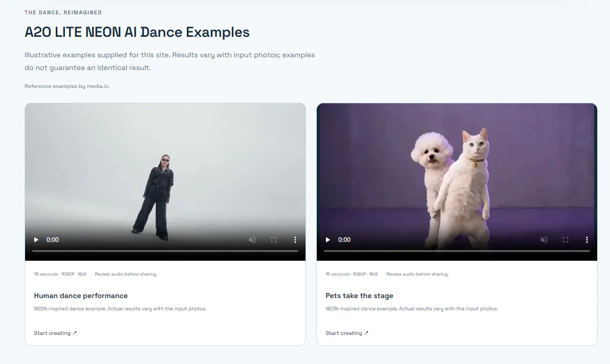The width and height of the screenshot is (610, 364).
Task: Click 'Review audio before sharing.' under pets video
Action: 418,274
